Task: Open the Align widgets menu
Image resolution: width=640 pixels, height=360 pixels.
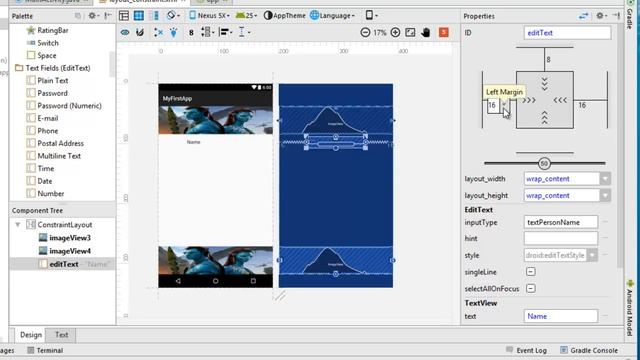Action: click(x=225, y=32)
